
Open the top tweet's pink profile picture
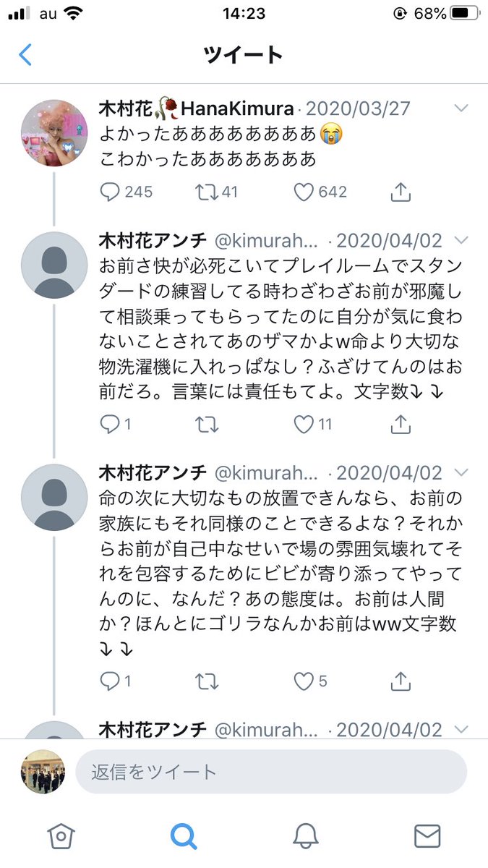pos(54,133)
